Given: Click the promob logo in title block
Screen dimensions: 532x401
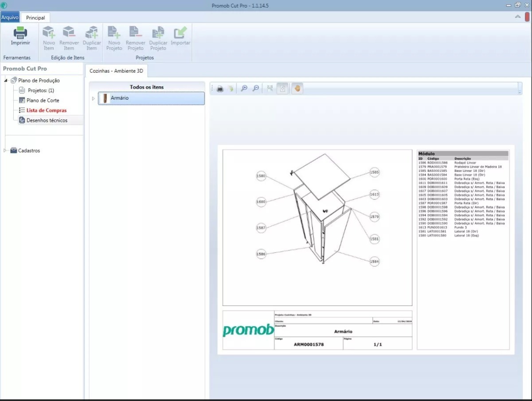Looking at the screenshot, I should [248, 331].
